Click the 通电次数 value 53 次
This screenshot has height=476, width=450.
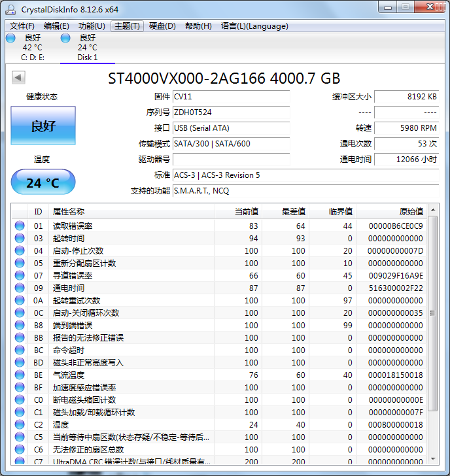point(407,144)
